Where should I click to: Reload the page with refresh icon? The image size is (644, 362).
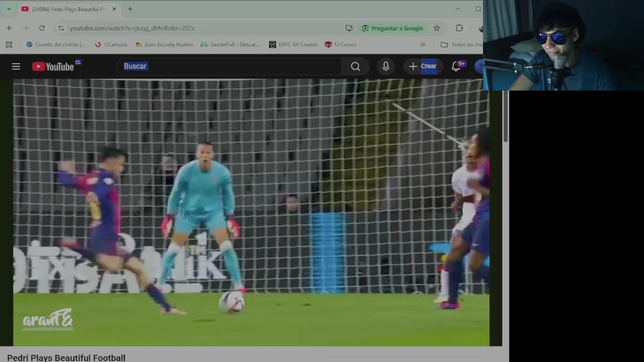tap(42, 28)
